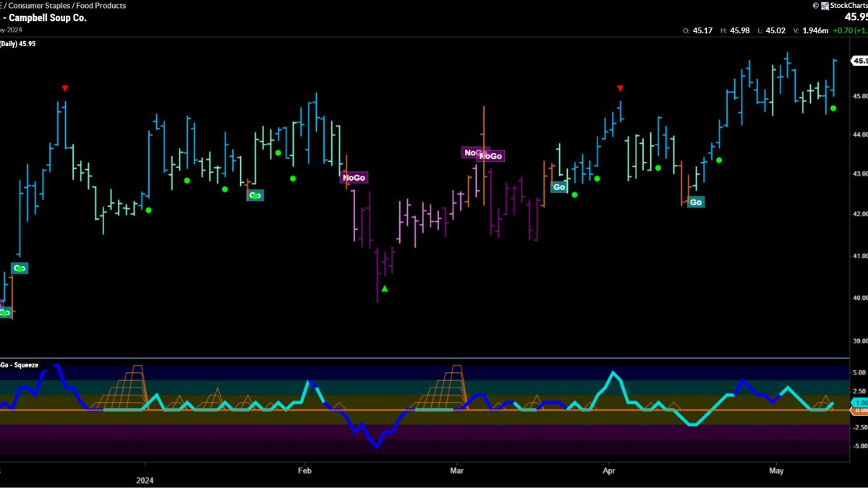Screen dimensions: 868x488
Task: Click the red down-triangle marker in early April
Action: coord(620,88)
